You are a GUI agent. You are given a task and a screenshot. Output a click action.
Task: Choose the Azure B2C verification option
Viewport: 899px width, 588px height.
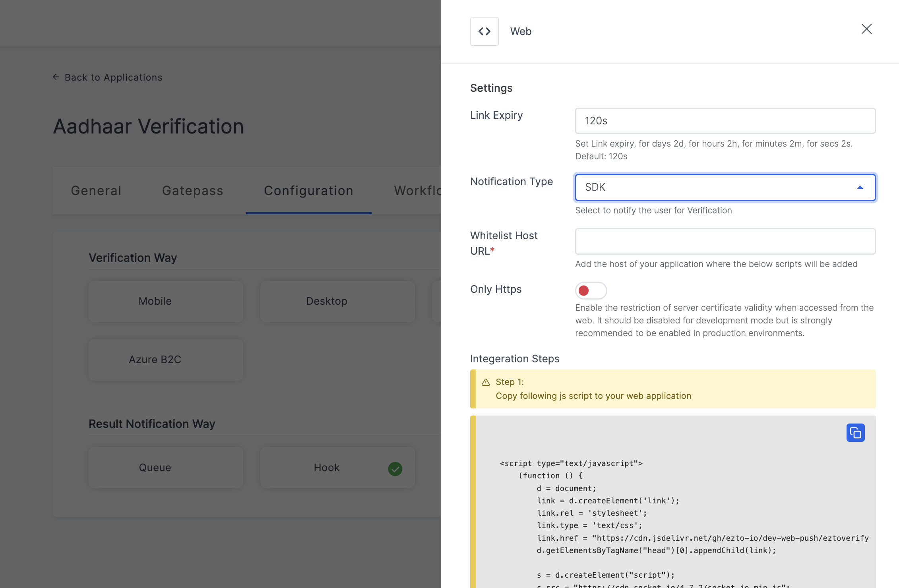coord(166,360)
